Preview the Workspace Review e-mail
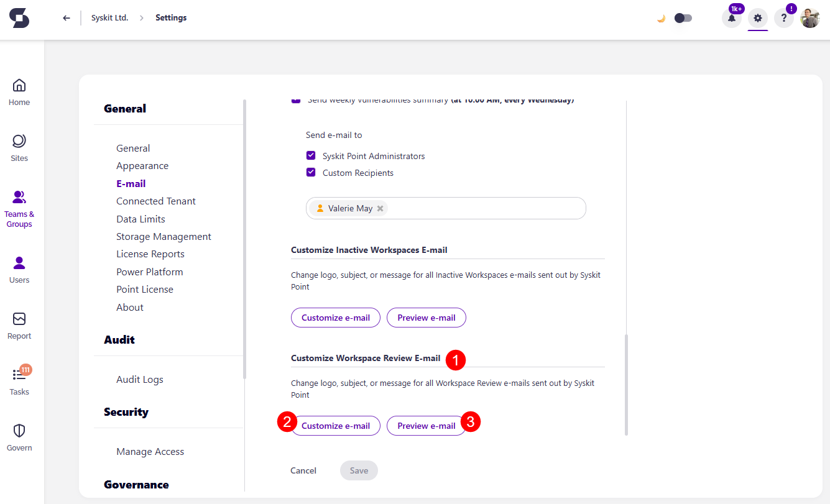The height and width of the screenshot is (504, 830). (426, 426)
